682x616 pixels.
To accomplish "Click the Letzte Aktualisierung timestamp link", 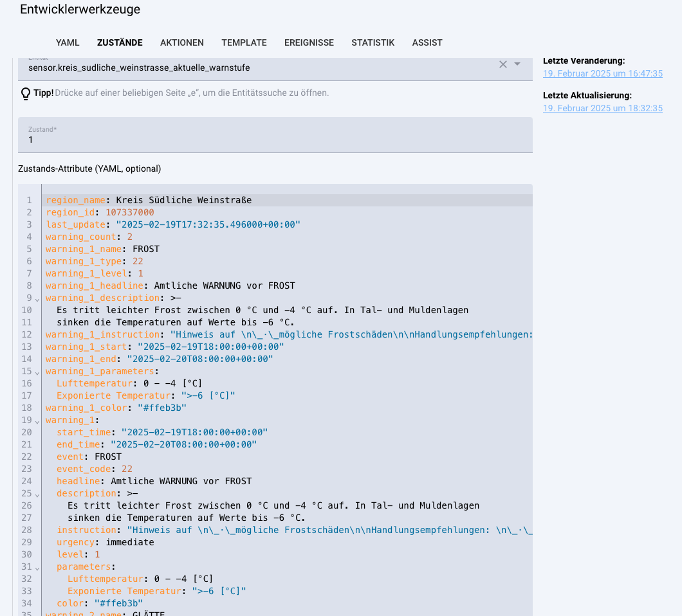I will (x=602, y=109).
